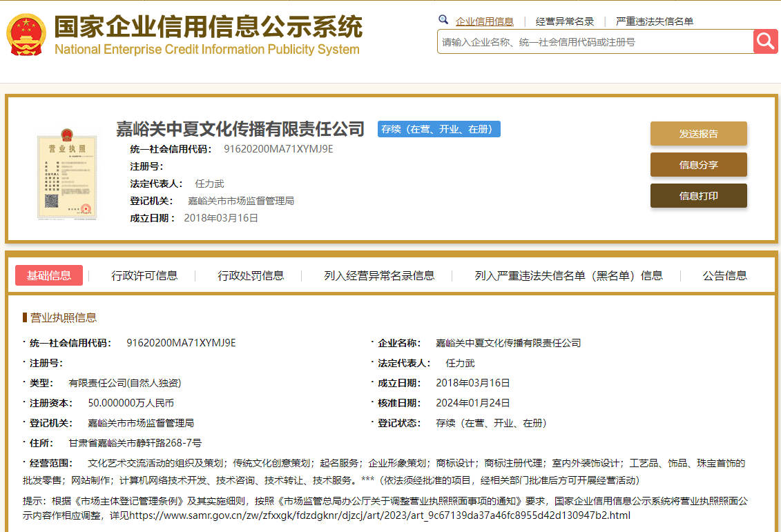Switch to the 基础信息 tab
The image size is (781, 532).
point(49,275)
